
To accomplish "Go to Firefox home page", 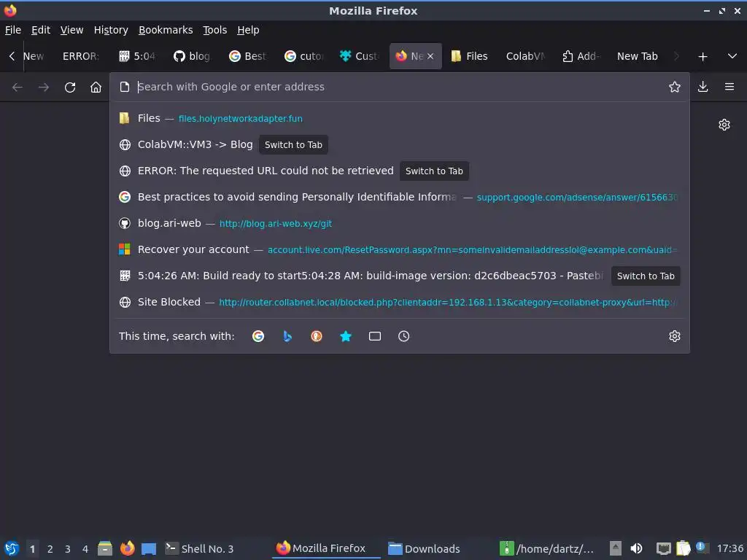I will coord(96,87).
